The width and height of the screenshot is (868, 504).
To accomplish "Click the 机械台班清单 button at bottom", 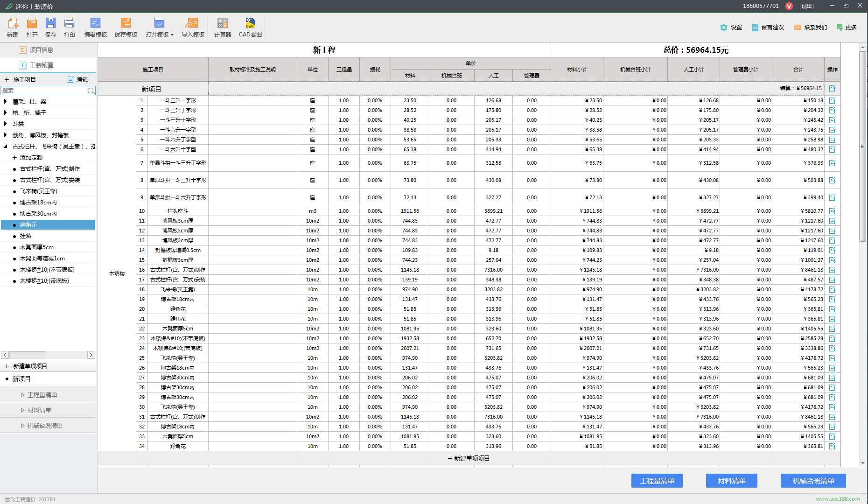I will pyautogui.click(x=813, y=481).
